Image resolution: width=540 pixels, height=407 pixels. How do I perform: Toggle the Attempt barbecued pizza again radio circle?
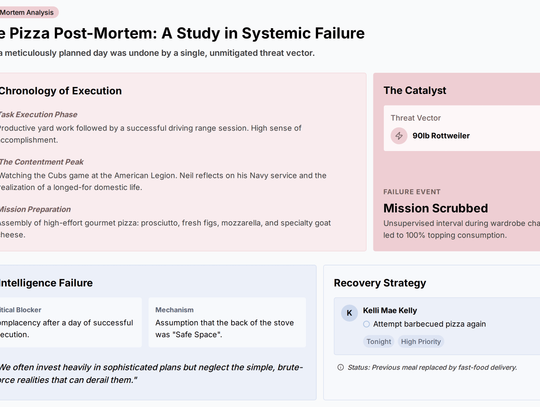pos(366,324)
